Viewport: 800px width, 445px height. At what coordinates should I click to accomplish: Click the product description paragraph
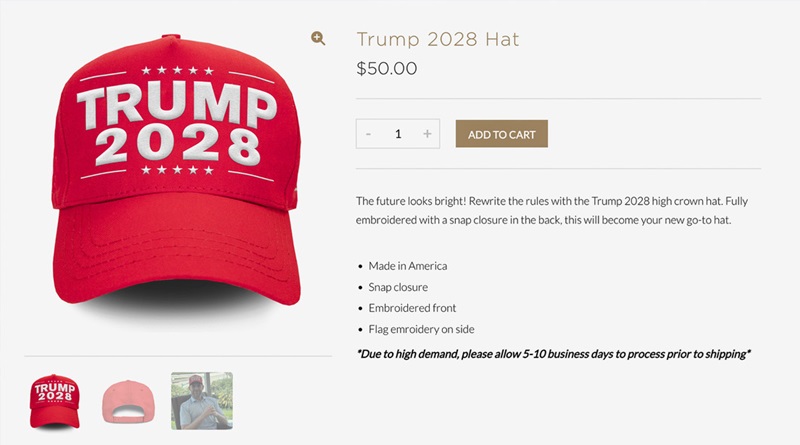pos(552,210)
